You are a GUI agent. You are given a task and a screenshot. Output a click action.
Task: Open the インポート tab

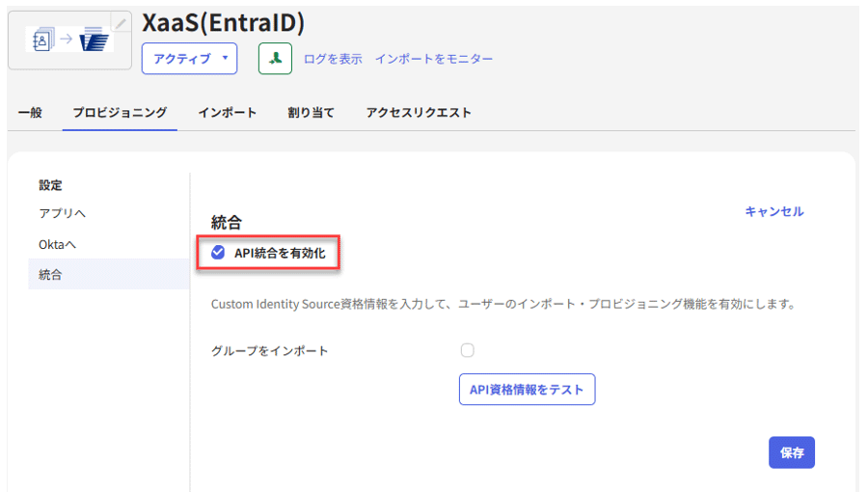point(227,113)
